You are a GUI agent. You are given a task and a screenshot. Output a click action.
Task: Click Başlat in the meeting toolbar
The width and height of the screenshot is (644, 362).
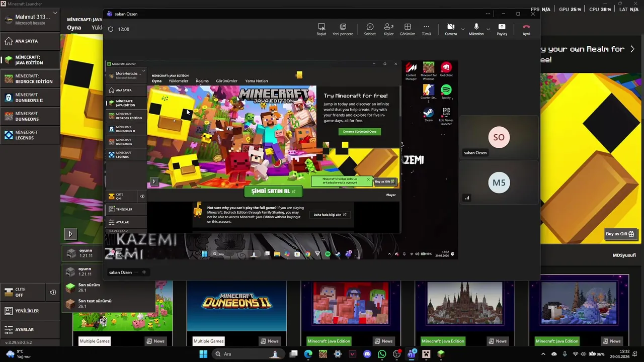point(321,29)
